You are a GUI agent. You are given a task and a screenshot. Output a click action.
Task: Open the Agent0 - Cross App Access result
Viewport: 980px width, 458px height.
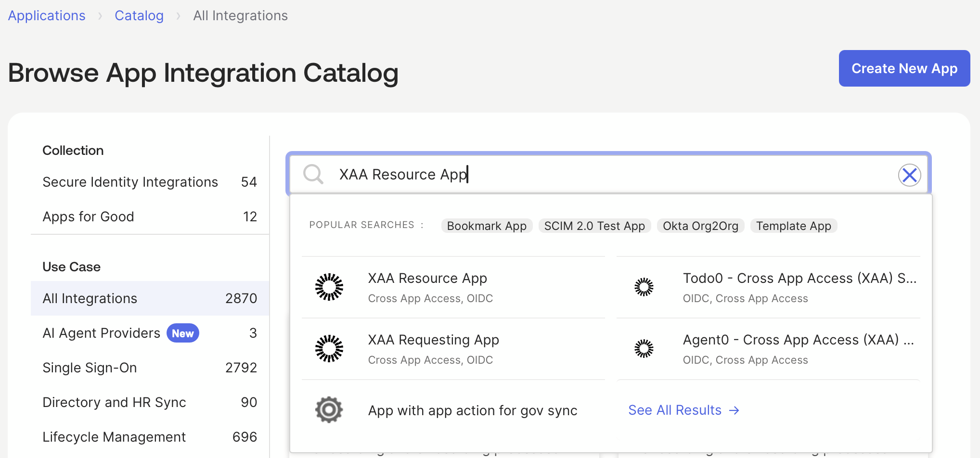[768, 349]
